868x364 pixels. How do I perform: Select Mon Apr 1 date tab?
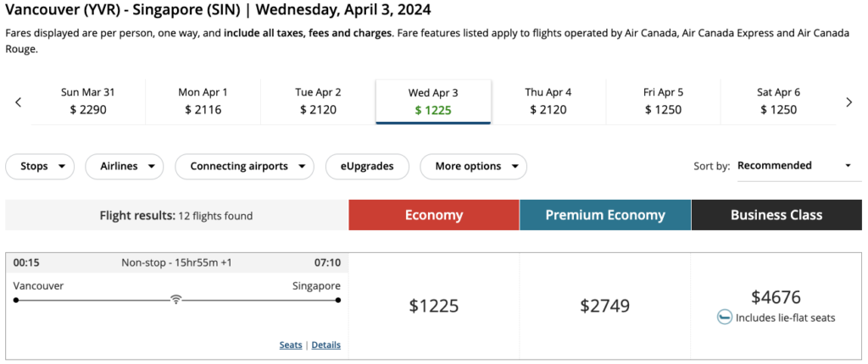pyautogui.click(x=203, y=101)
